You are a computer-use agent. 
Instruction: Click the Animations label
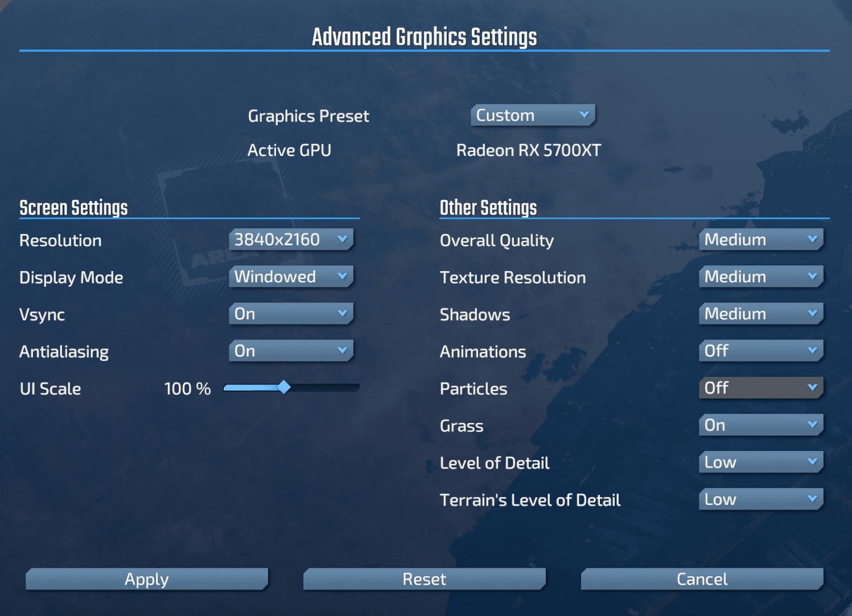tap(483, 352)
